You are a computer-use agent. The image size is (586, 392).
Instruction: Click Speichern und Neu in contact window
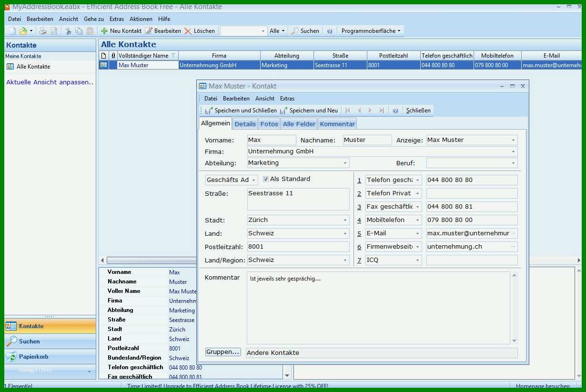(309, 111)
